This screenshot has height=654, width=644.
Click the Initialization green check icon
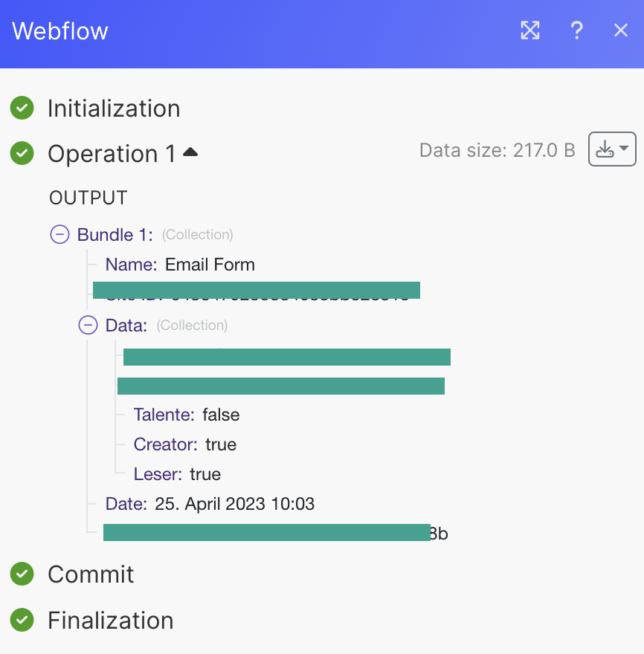pos(22,108)
